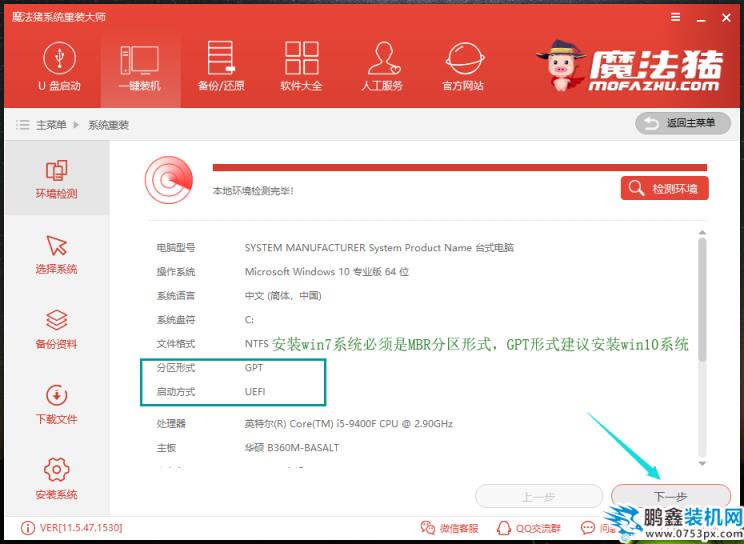Image resolution: width=744 pixels, height=544 pixels.
Task: Click the 中文 (简体, 中国) value
Action: [283, 296]
